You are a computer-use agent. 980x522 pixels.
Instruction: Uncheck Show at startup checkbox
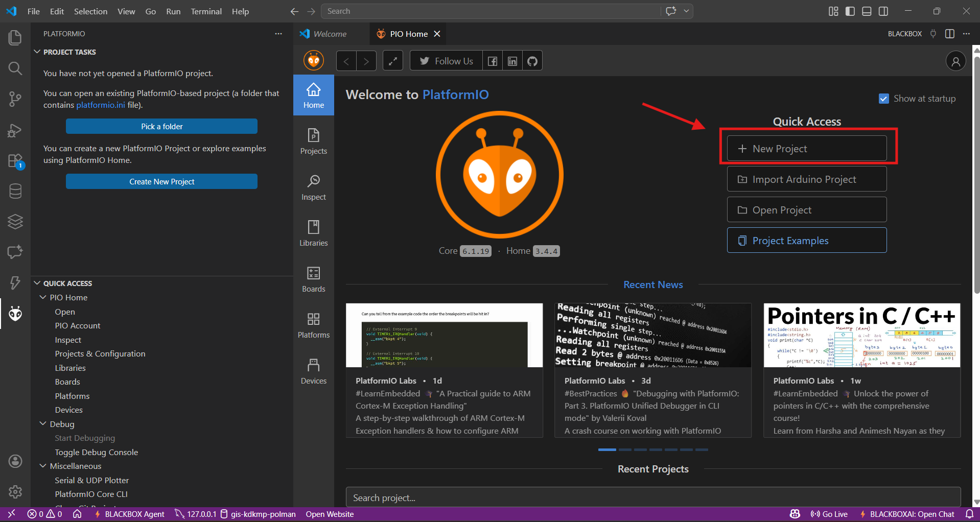pos(884,99)
